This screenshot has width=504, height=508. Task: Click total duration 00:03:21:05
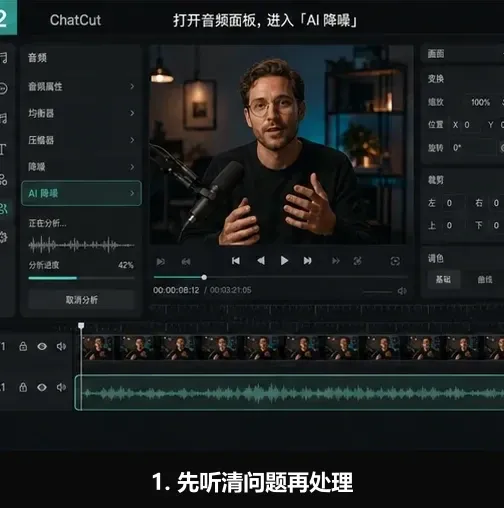pos(231,290)
